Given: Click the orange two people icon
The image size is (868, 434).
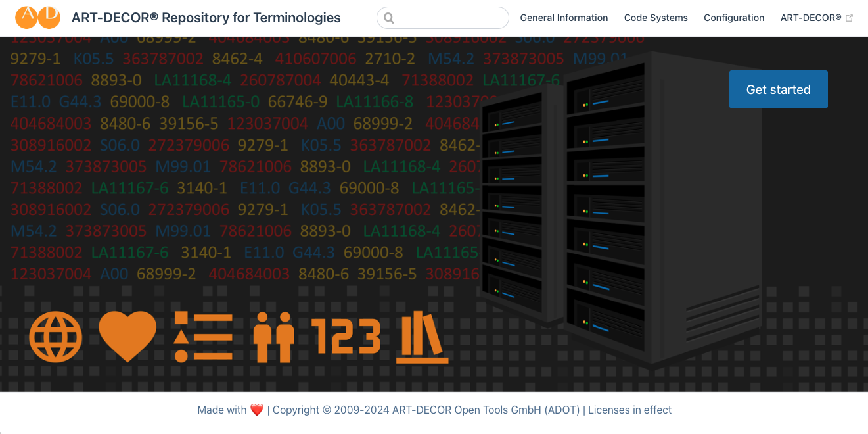Looking at the screenshot, I should pos(273,337).
